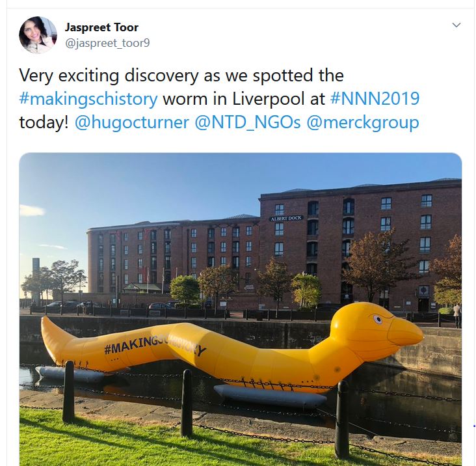Open Jaspreet Toor's profile avatar
Viewport: 476px width, 466px height.
point(38,35)
